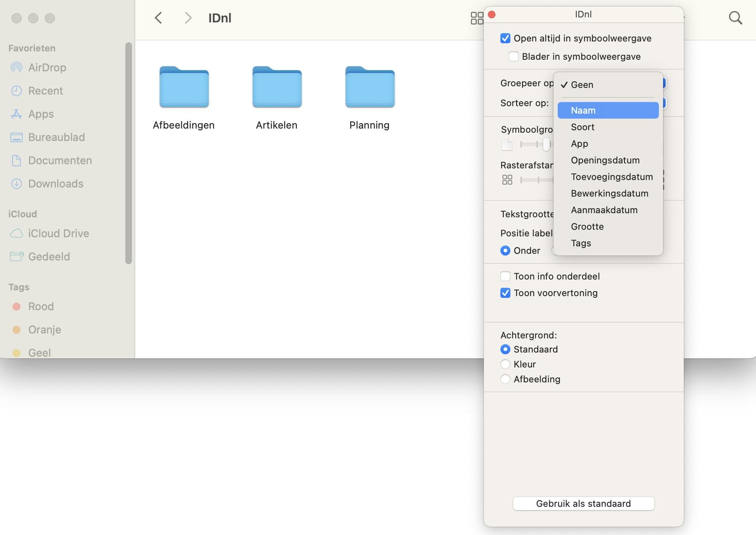Screen dimensions: 756x535
Task: Uncheck Open altijd in symboolweergave
Action: 505,38
